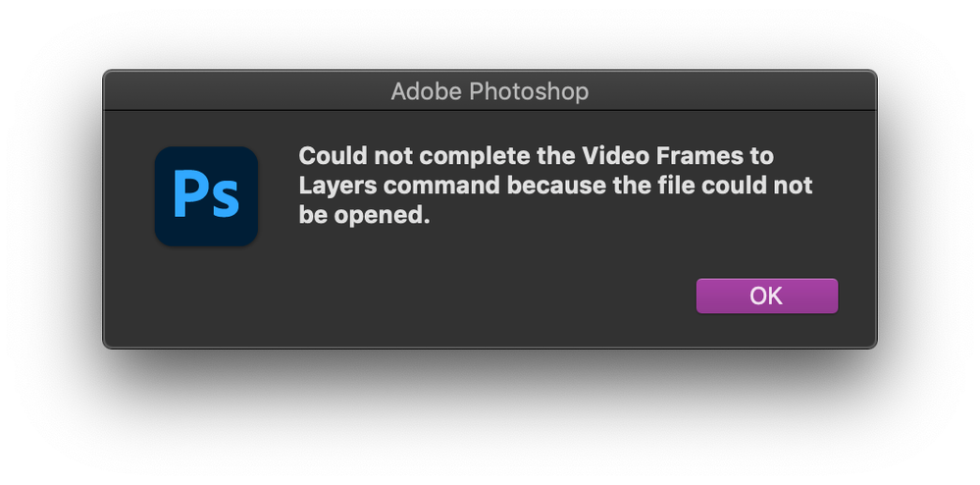Dismiss the error dialog with the purple button
980x485 pixels.
click(767, 296)
